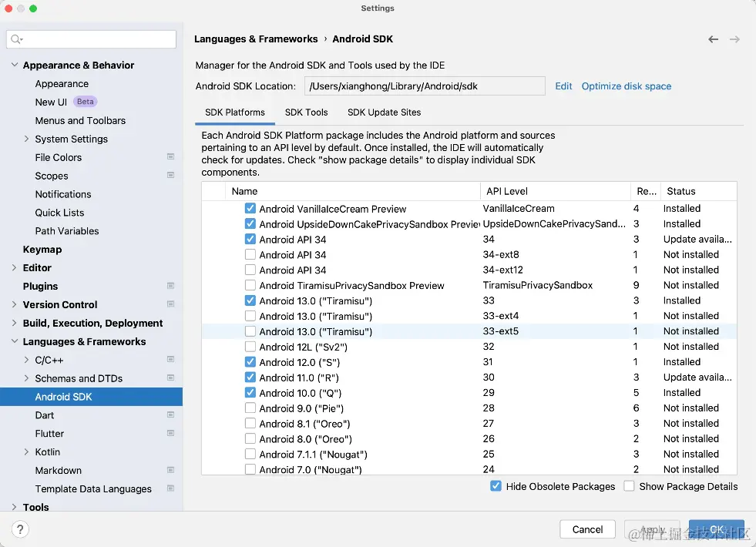Click the back navigation arrow
Screen dimensions: 756x547
(713, 39)
